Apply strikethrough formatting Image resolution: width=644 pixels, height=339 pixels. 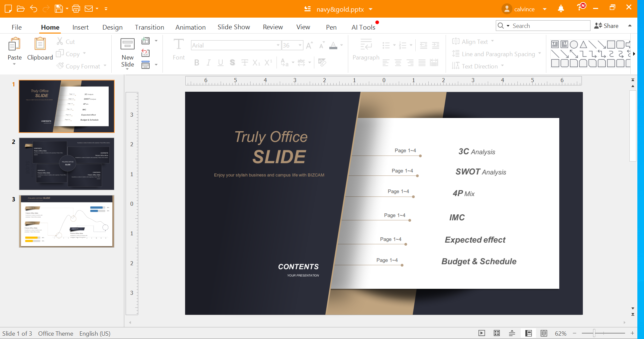coord(245,62)
